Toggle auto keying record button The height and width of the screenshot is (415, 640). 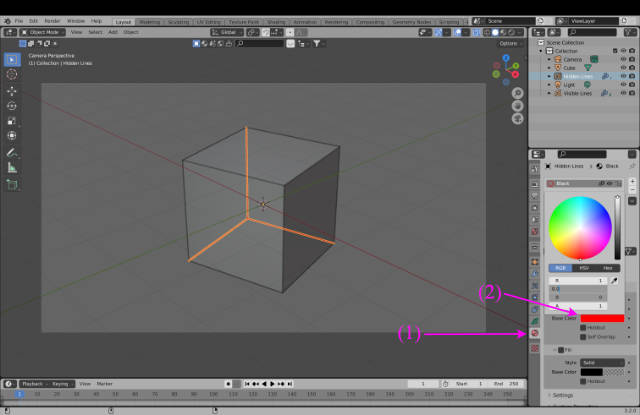pos(228,384)
